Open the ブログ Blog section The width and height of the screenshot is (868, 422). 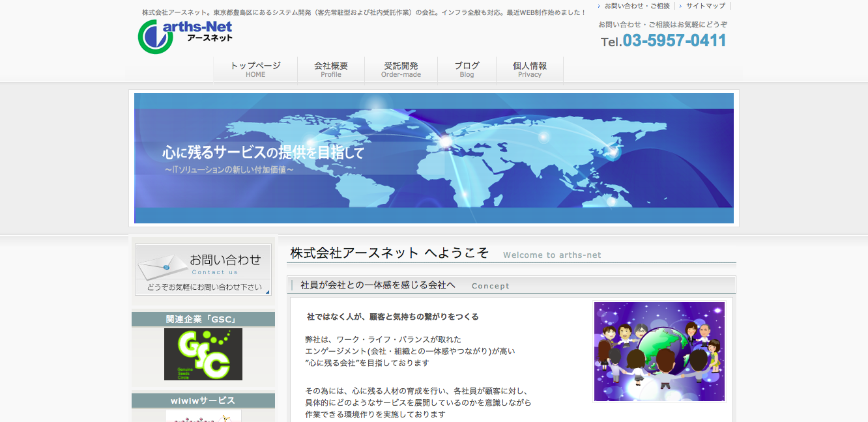point(467,68)
